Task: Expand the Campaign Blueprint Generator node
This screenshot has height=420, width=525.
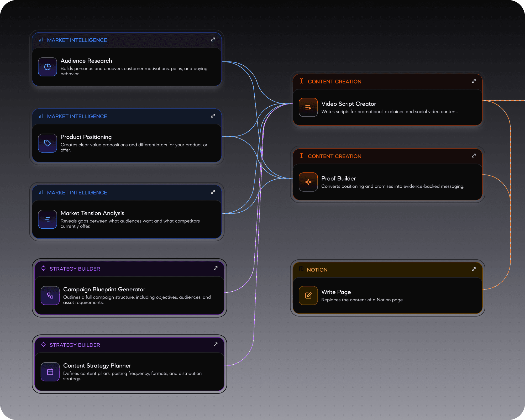Action: [216, 268]
